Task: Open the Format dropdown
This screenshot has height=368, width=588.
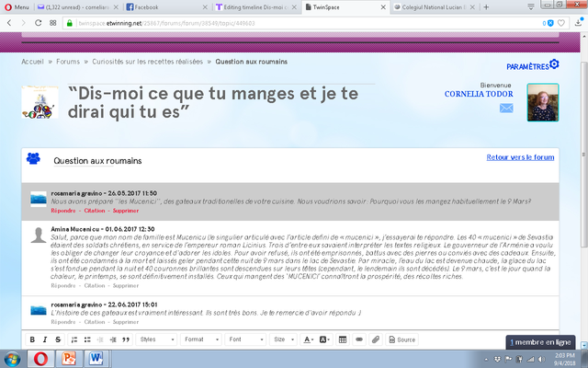Action: tap(201, 339)
